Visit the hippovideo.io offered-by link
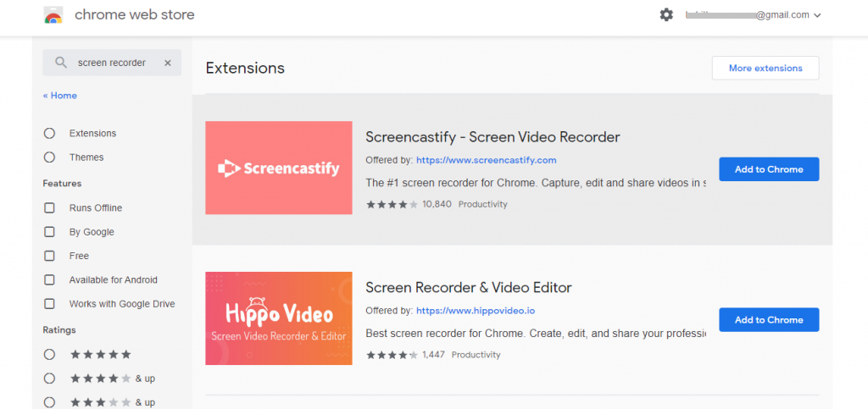Viewport: 868px width, 409px height. 476,311
